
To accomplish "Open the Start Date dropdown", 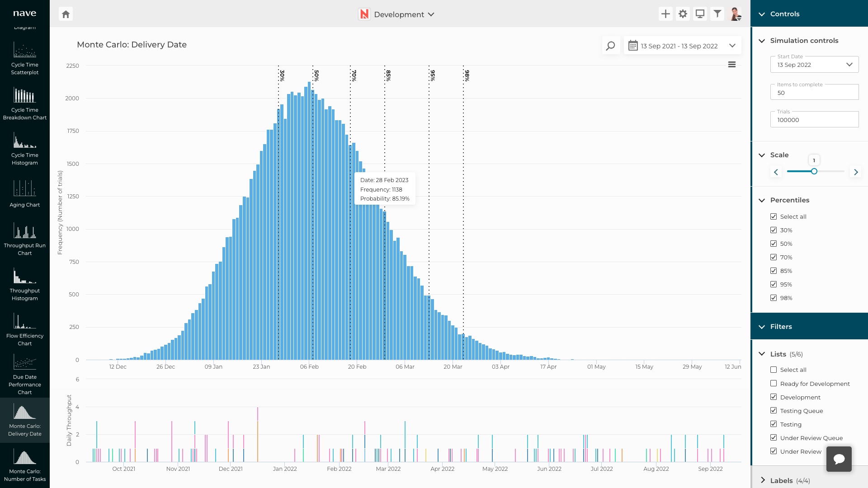I will tap(850, 64).
